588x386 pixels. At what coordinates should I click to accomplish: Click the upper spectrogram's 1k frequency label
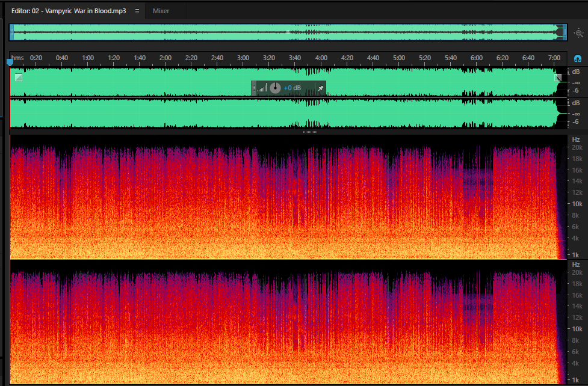click(575, 255)
